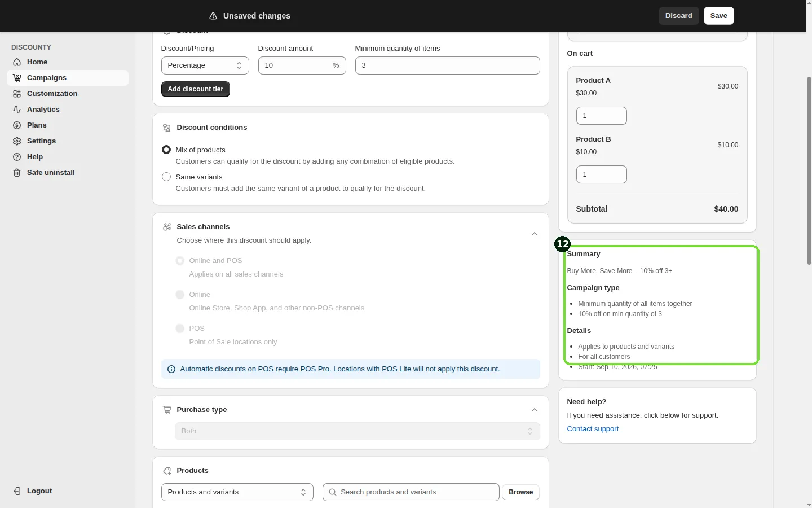This screenshot has height=508, width=812.
Task: Open Analytics in the sidebar menu
Action: 68,110
